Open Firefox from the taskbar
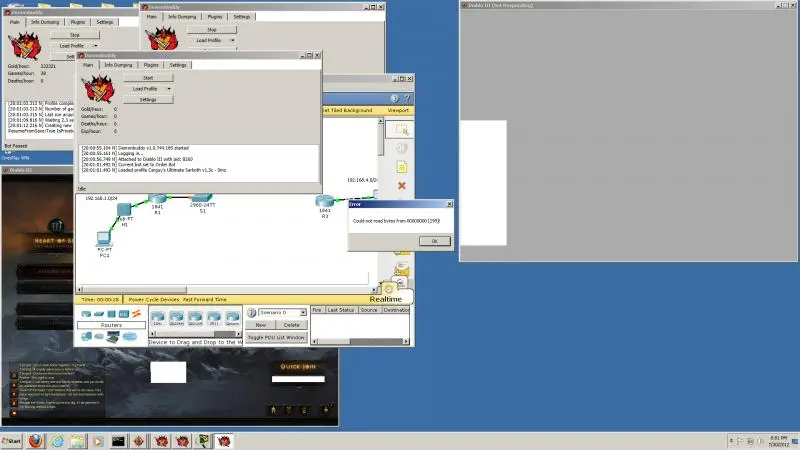Screen dimensions: 800x450 click(36, 441)
